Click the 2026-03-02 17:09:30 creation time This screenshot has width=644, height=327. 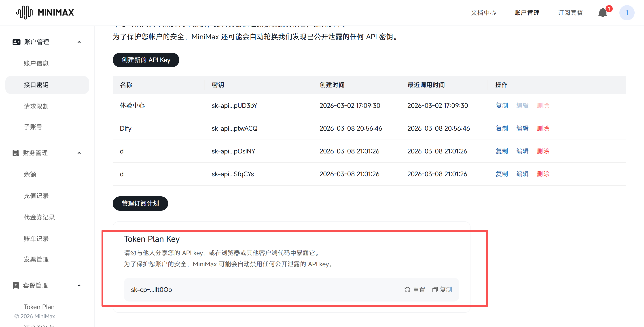click(x=350, y=106)
